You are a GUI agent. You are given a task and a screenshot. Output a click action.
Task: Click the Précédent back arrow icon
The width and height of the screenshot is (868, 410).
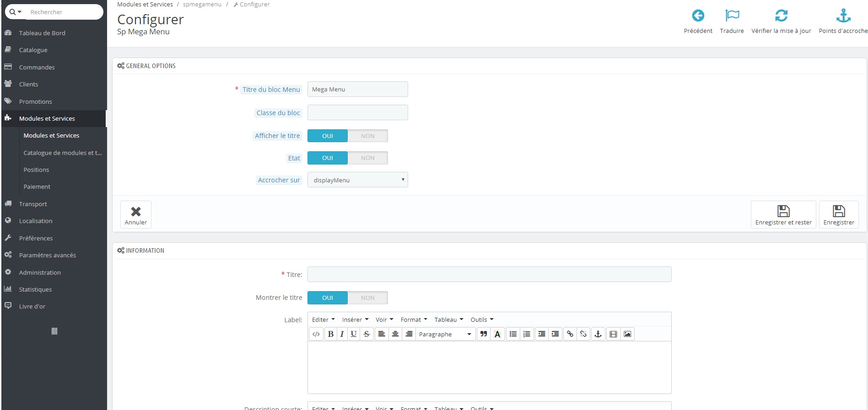[x=698, y=16]
